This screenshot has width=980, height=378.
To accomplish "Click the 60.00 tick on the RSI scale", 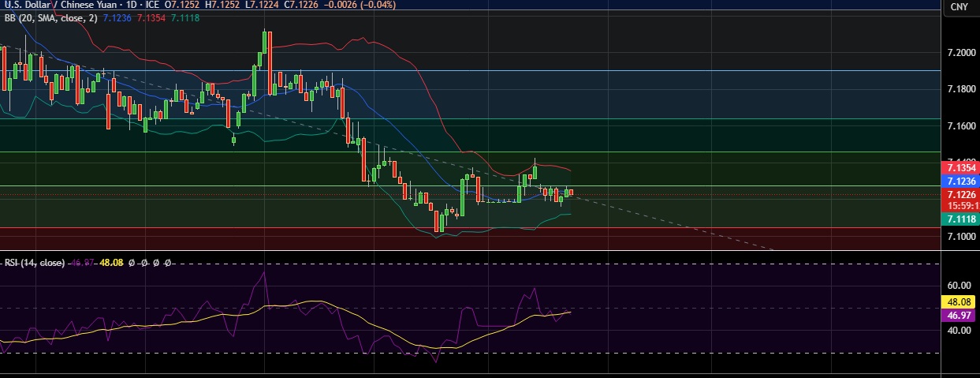I will [x=960, y=286].
